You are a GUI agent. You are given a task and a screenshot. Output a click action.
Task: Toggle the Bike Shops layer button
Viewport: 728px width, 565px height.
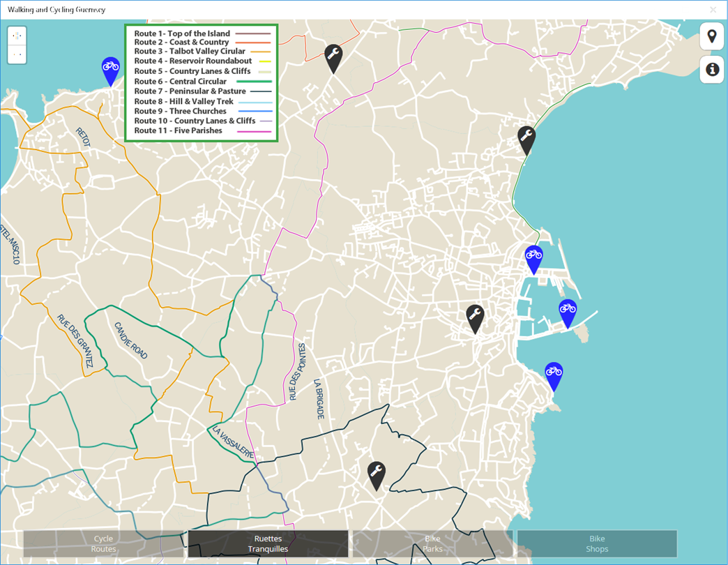coord(597,543)
